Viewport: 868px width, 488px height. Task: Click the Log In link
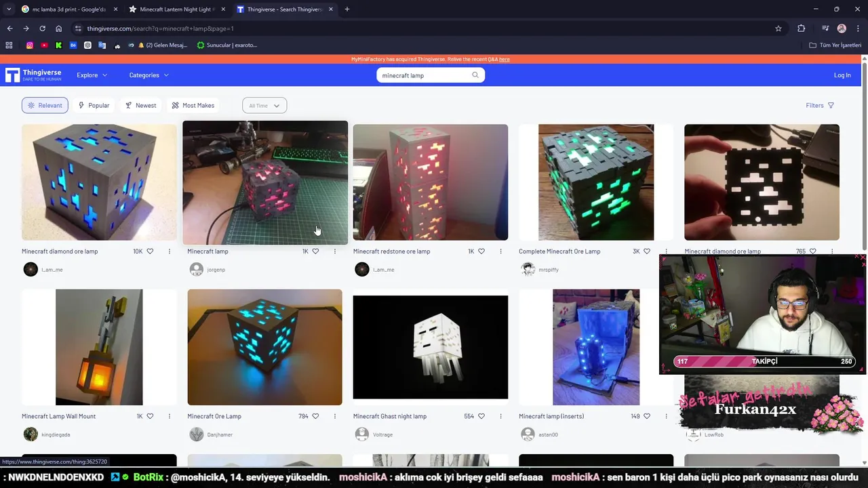(842, 75)
